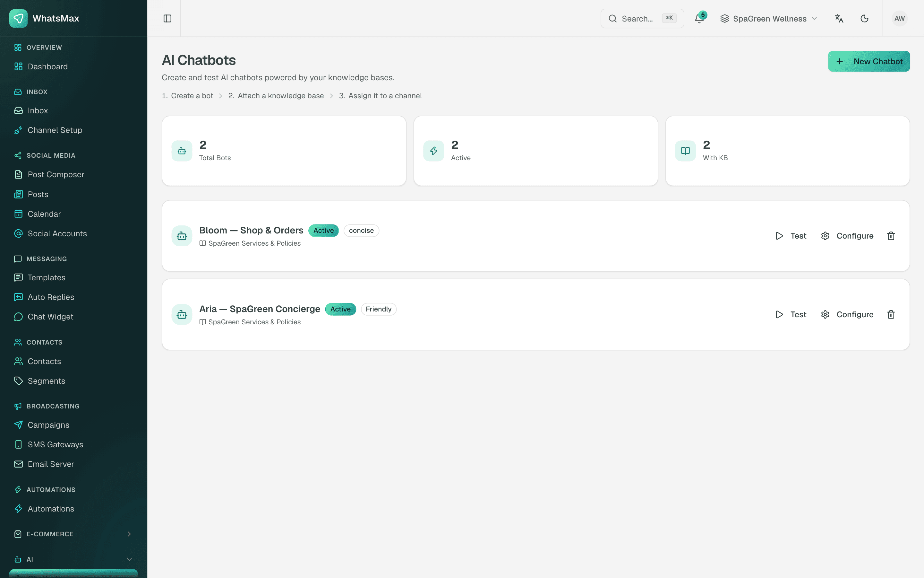Click the Bloom bot robot icon
This screenshot has height=578, width=924.
pyautogui.click(x=182, y=236)
